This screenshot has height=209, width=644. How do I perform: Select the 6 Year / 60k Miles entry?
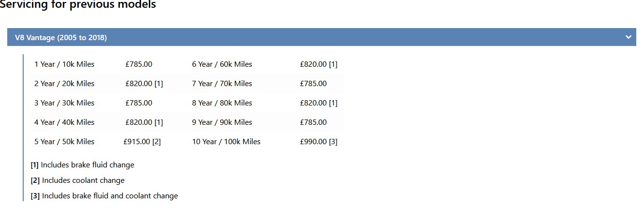tap(222, 64)
